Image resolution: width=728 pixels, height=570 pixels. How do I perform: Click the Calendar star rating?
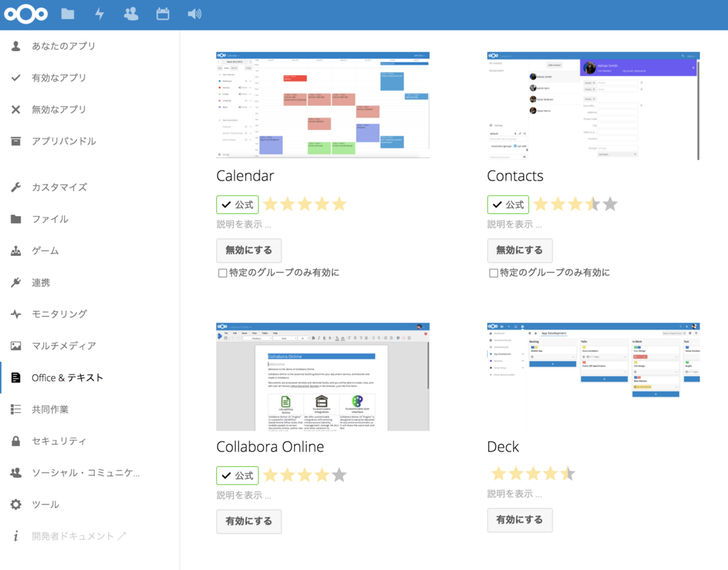[304, 204]
